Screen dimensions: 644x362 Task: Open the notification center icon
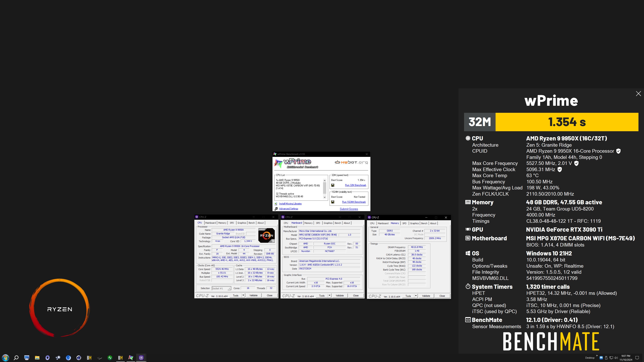tap(637, 358)
